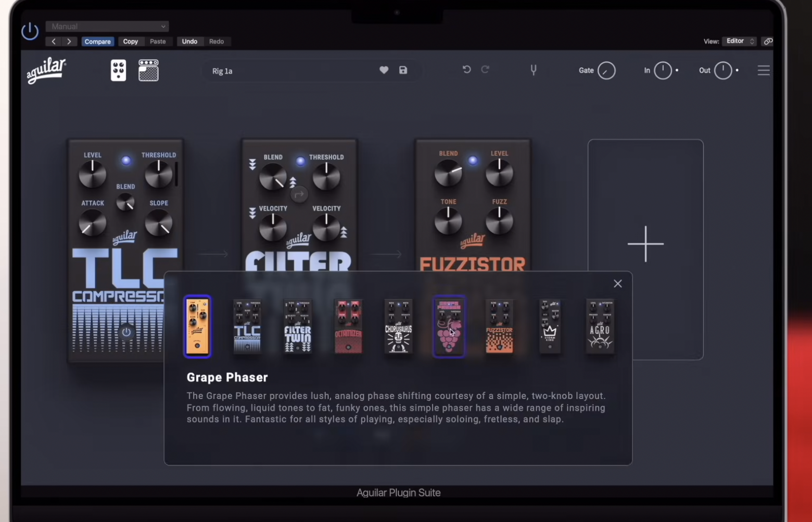The width and height of the screenshot is (812, 522).
Task: Click the Fuzzistor Blend knob
Action: pyautogui.click(x=448, y=173)
